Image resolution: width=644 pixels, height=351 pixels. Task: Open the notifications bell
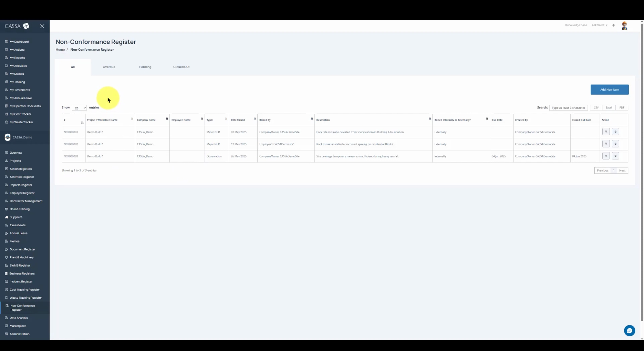pyautogui.click(x=613, y=25)
